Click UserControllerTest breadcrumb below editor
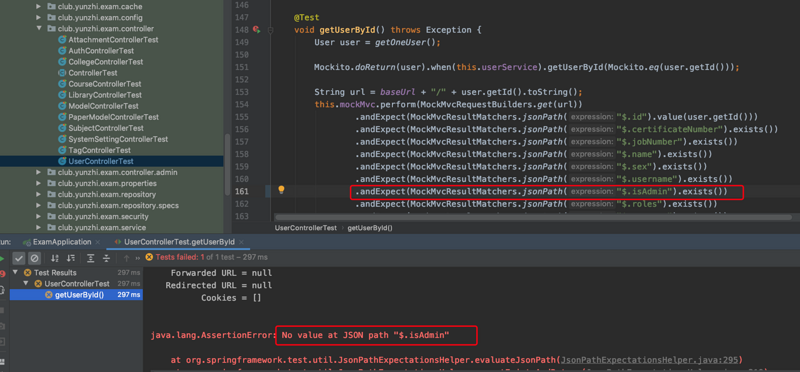This screenshot has width=800, height=372. [x=306, y=228]
